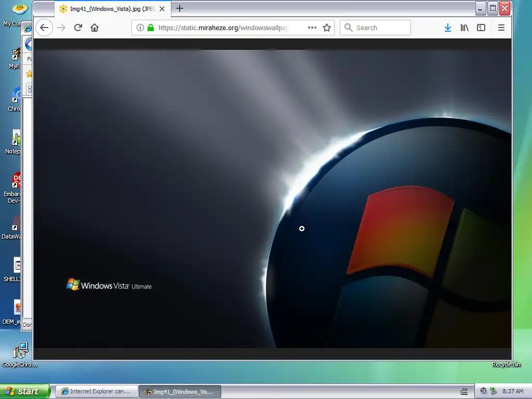Go back to the previous page in Firefox
This screenshot has height=399, width=532.
pos(44,28)
